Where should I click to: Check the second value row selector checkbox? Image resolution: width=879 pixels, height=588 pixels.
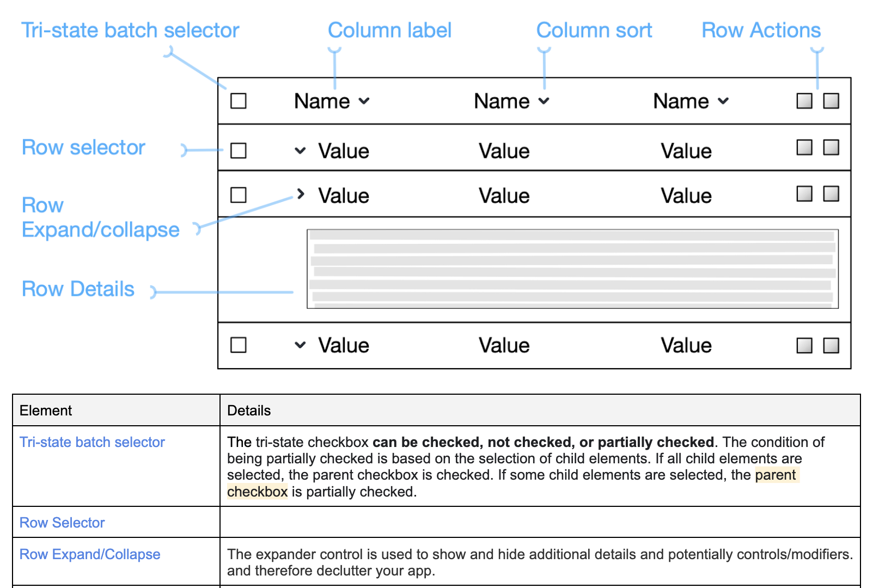click(239, 195)
